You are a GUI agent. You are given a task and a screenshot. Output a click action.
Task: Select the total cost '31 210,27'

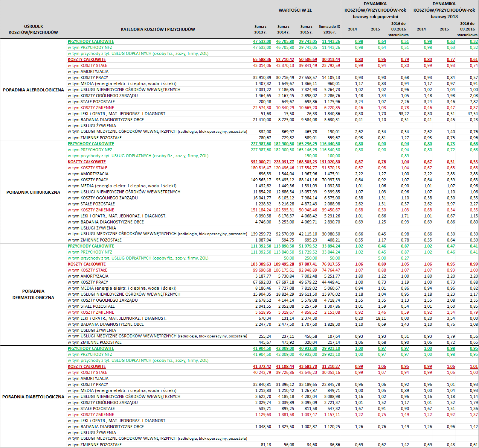coord(331,366)
